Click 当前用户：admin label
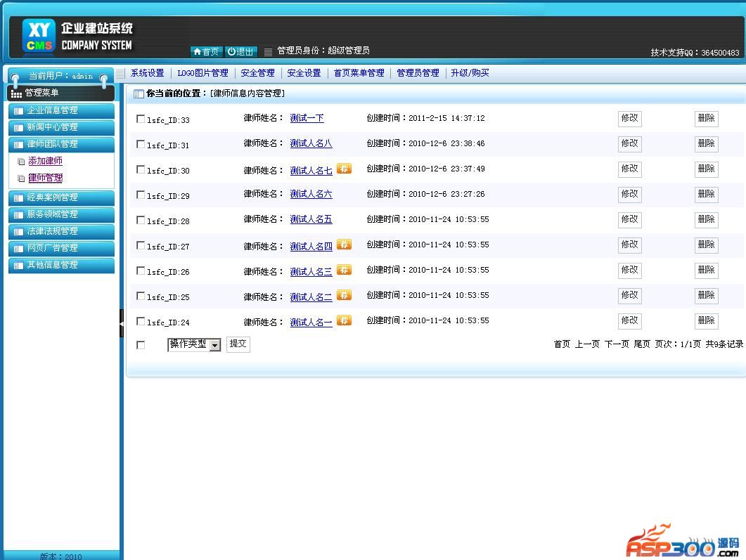 (60, 76)
